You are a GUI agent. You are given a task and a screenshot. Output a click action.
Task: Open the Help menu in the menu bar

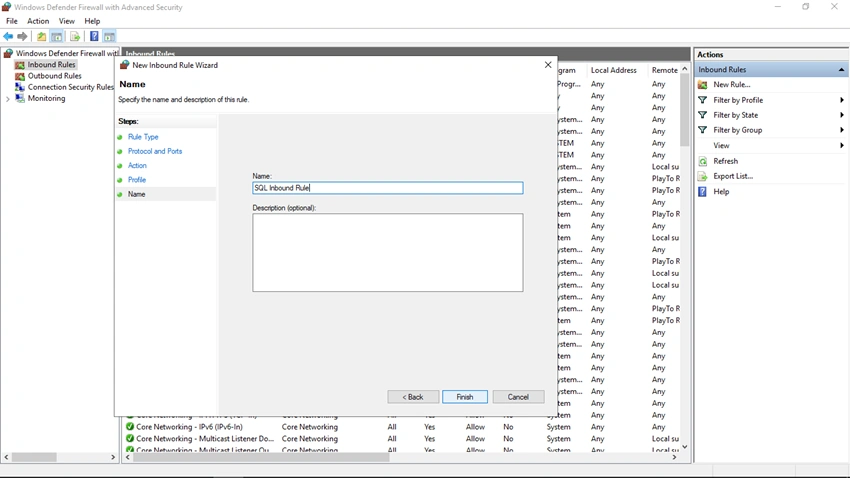pyautogui.click(x=92, y=21)
